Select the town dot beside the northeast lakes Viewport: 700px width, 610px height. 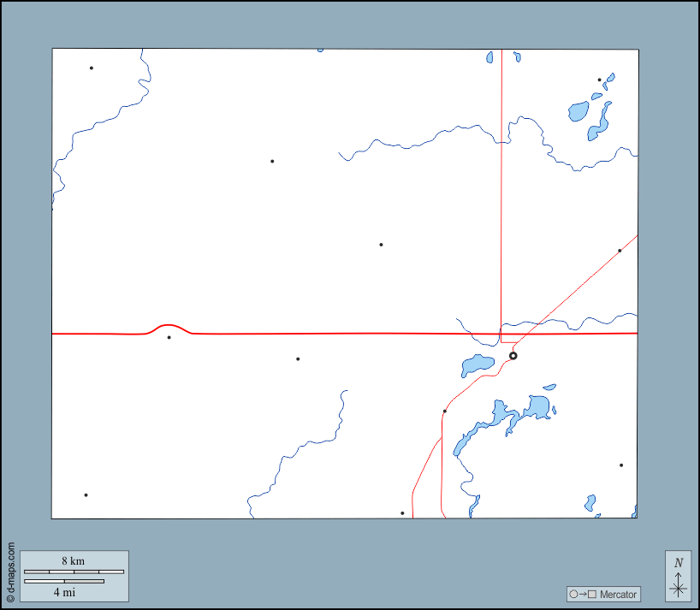coord(599,80)
